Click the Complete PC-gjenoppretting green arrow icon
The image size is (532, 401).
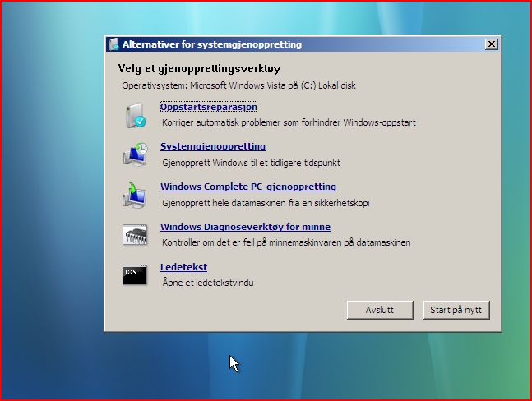[135, 195]
